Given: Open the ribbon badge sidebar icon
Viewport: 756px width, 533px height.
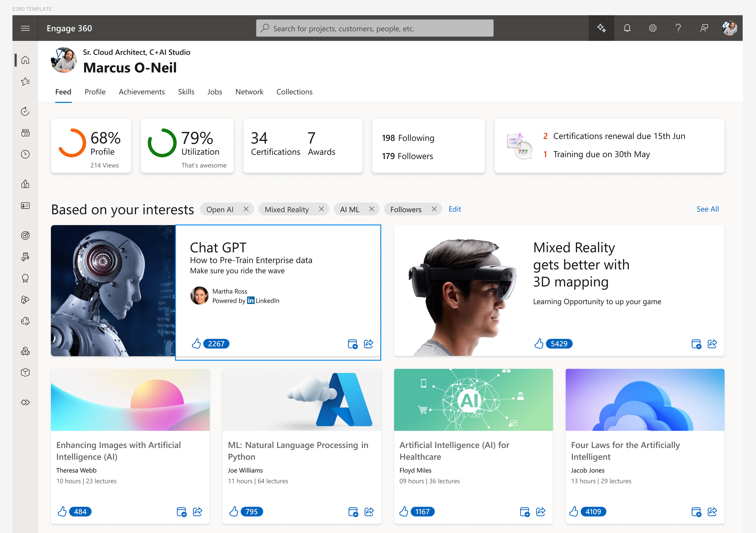Looking at the screenshot, I should click(25, 278).
